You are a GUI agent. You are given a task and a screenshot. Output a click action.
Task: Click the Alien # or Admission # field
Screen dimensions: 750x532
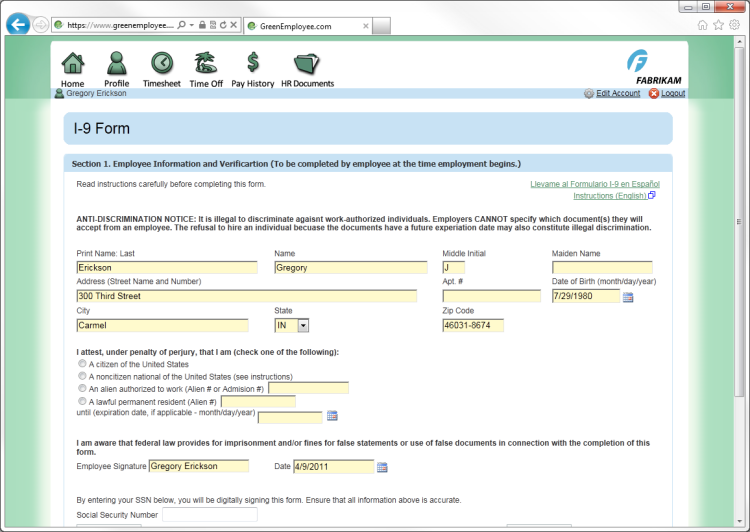[309, 388]
